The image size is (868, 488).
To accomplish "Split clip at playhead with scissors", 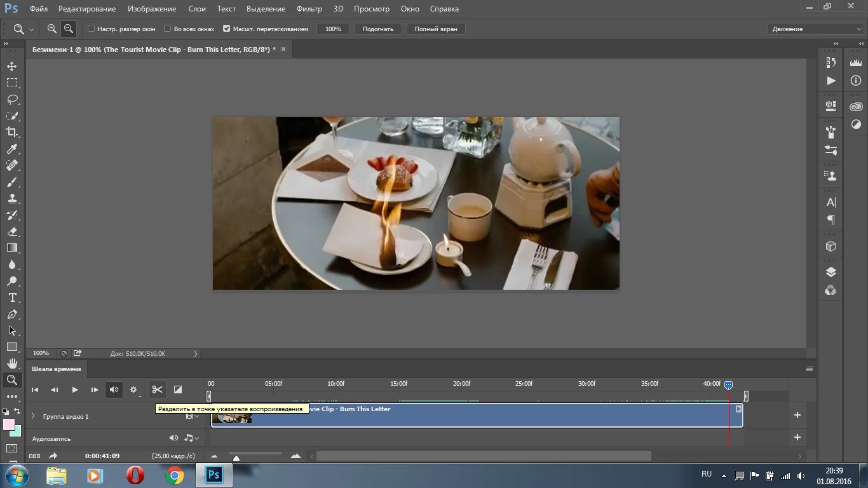I will point(157,390).
